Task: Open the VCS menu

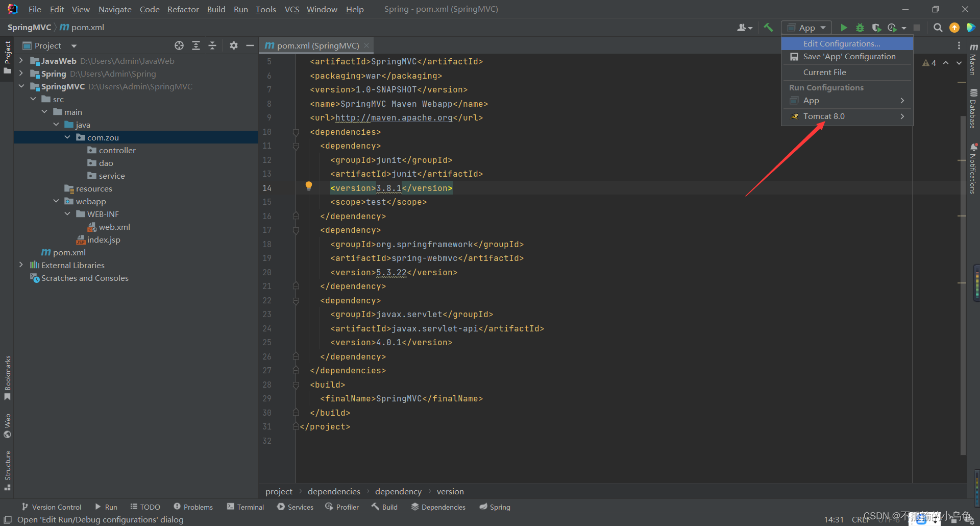Action: [x=291, y=9]
